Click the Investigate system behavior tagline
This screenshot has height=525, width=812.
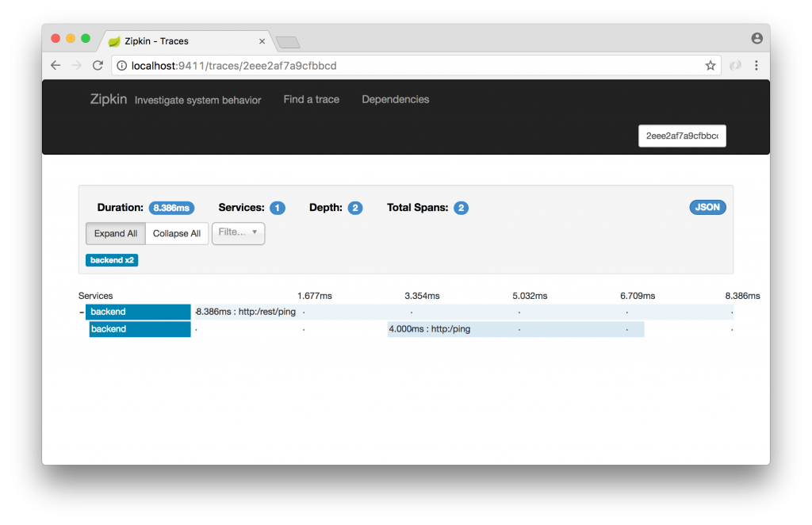(197, 100)
